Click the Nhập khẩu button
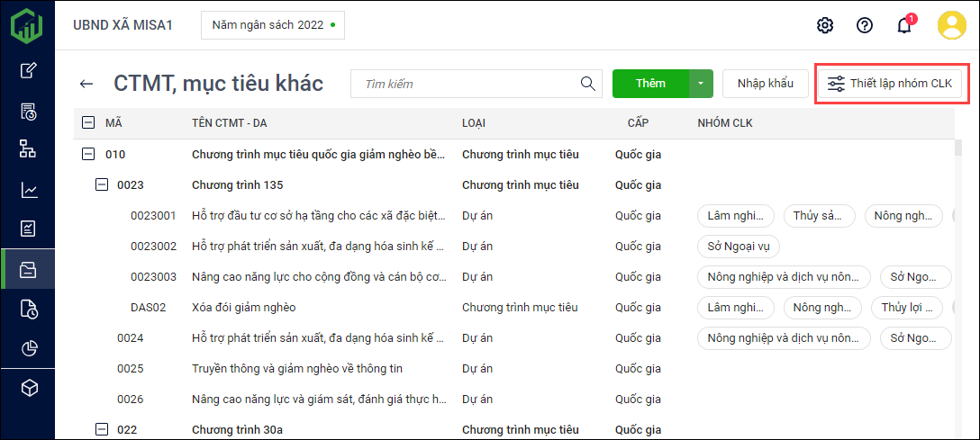 click(765, 84)
